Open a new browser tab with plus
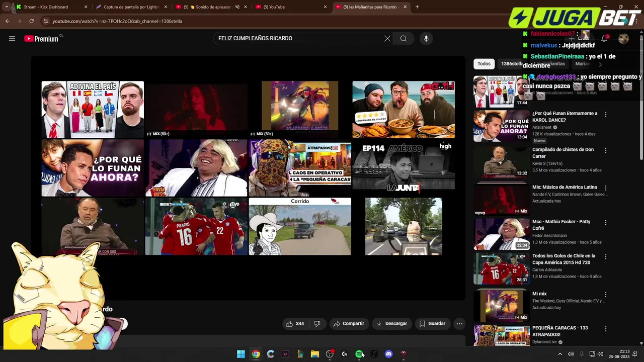Image resolution: width=644 pixels, height=362 pixels. (417, 7)
